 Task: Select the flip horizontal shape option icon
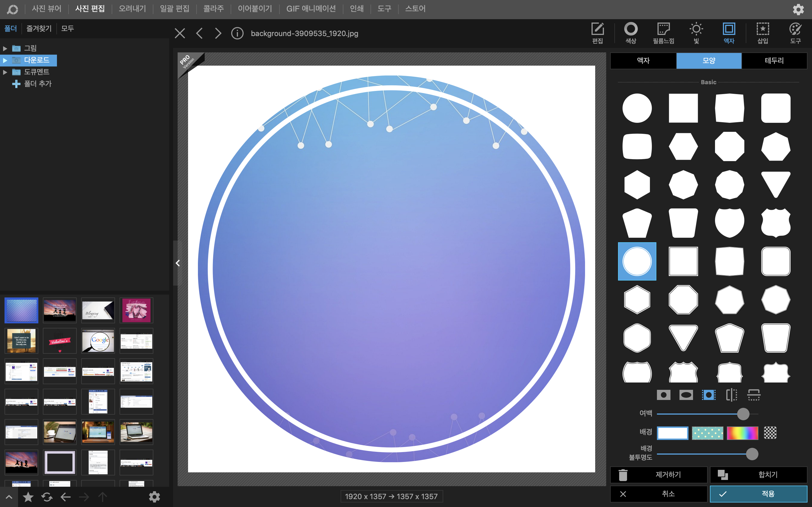[731, 395]
